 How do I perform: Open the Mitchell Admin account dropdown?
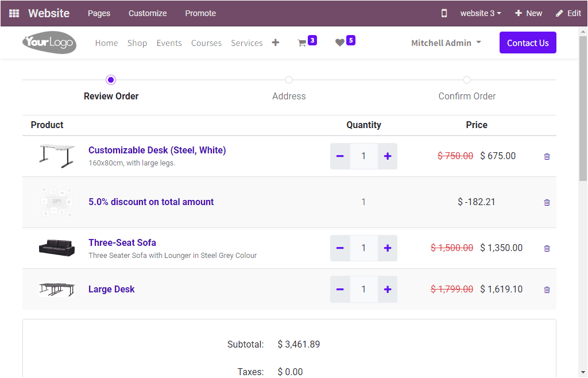tap(446, 43)
